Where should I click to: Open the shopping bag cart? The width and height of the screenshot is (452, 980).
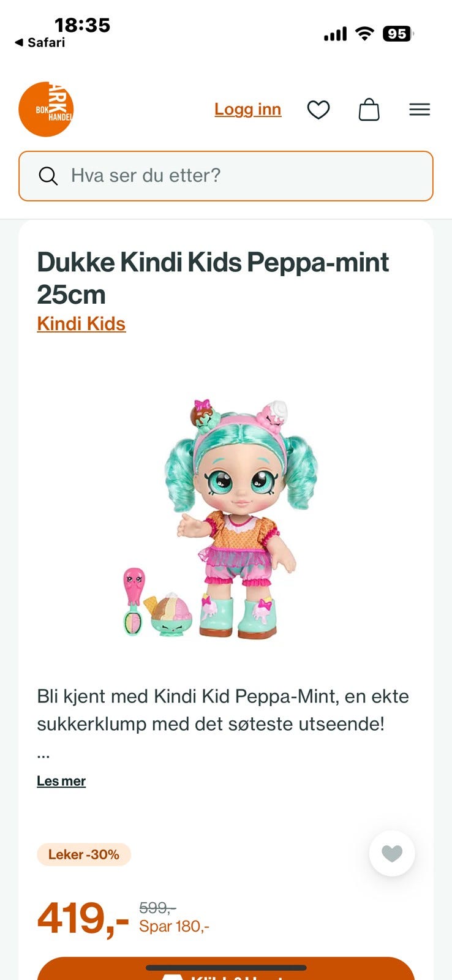click(x=369, y=110)
